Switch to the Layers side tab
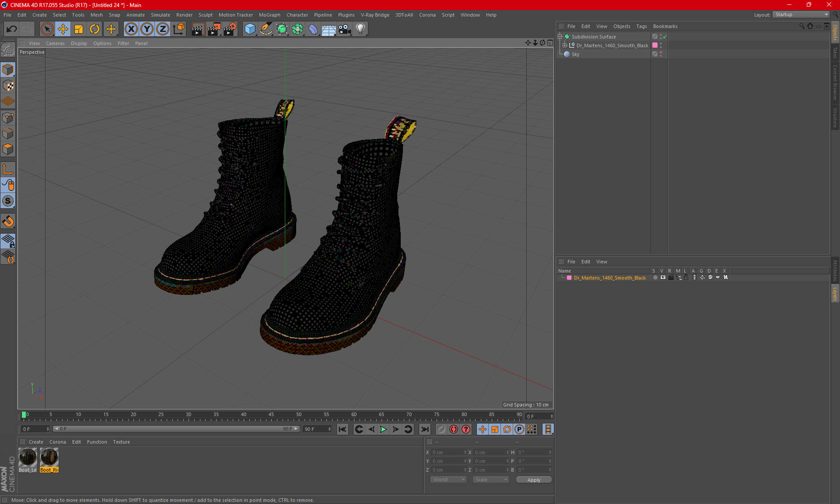Screen dimensions: 840x504 835,294
